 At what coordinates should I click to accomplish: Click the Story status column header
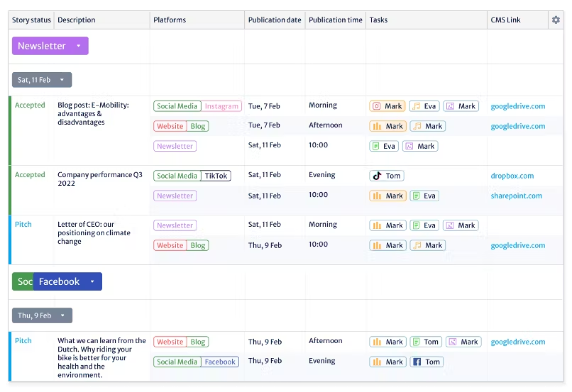[x=31, y=19]
